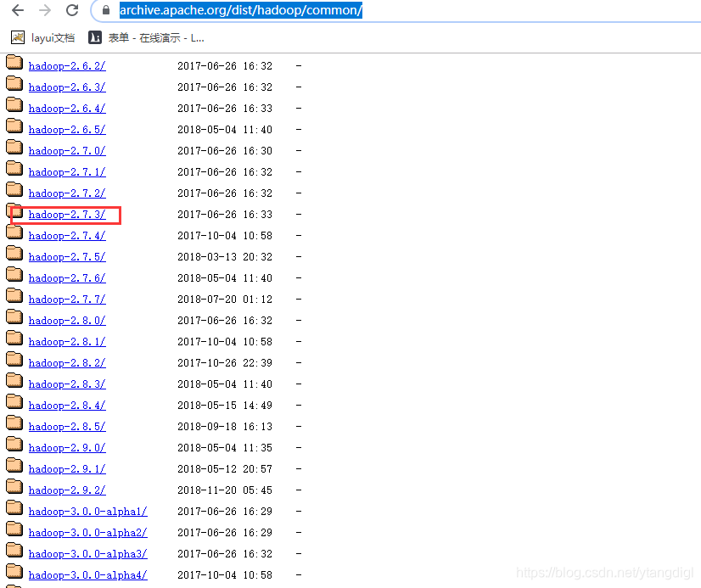This screenshot has width=701, height=588.
Task: Click the folder icon beside hadoop-3.0.0-alpha4/
Action: 14,572
